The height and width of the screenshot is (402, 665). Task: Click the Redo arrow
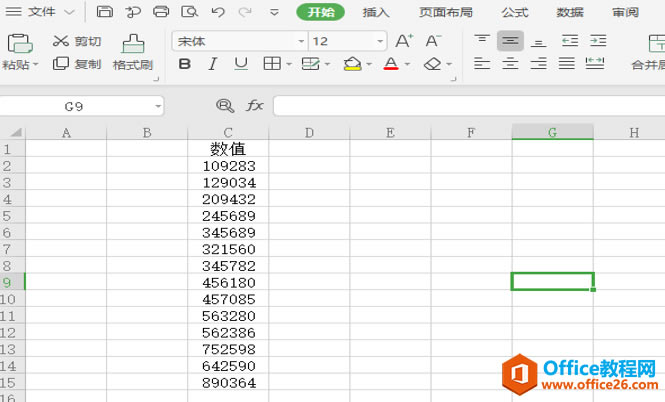[245, 12]
